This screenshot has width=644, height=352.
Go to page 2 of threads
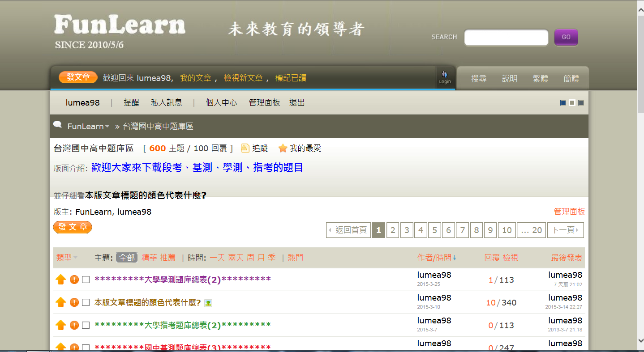pos(393,230)
